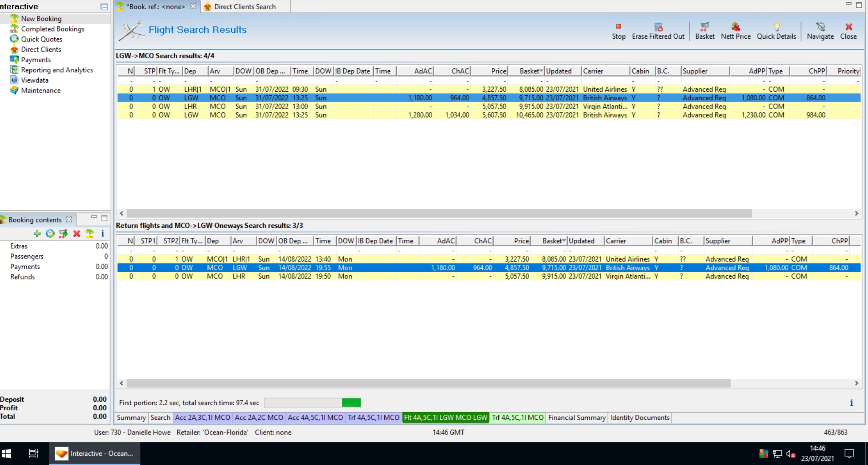Select the United Airlines LHR|1 outbound row

click(489, 89)
